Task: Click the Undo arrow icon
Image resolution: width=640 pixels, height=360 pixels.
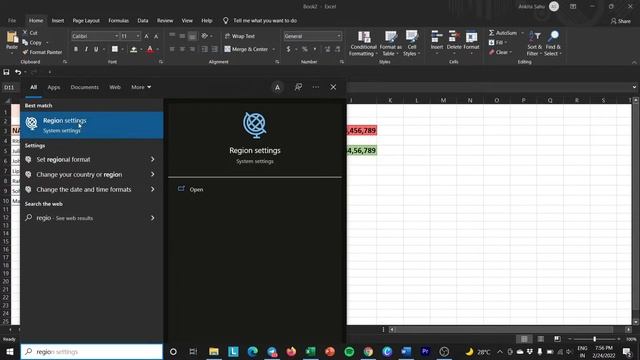Action: coord(18,72)
